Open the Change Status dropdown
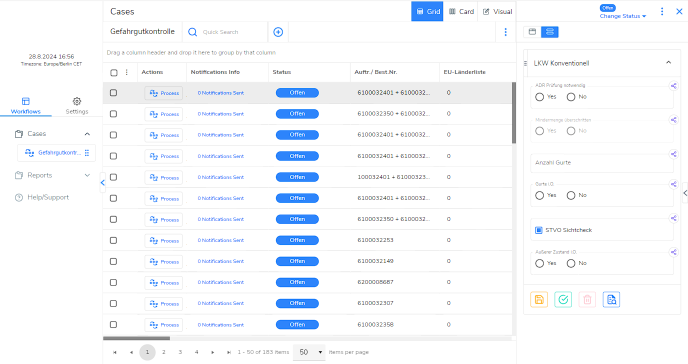 (x=623, y=16)
